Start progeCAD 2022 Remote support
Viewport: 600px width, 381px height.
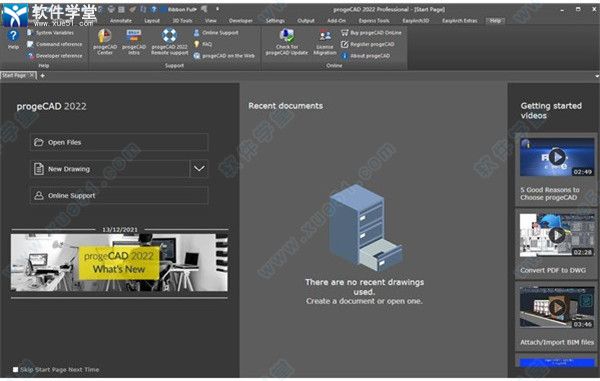170,41
